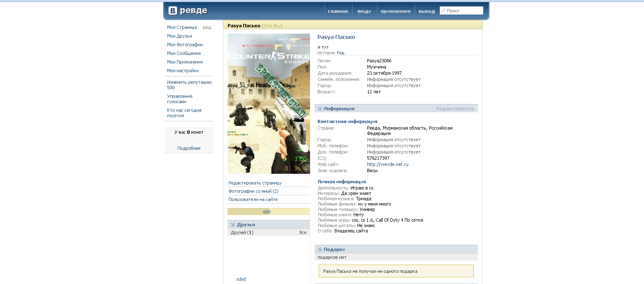Open Мои Друзья in sidebar

pos(179,36)
